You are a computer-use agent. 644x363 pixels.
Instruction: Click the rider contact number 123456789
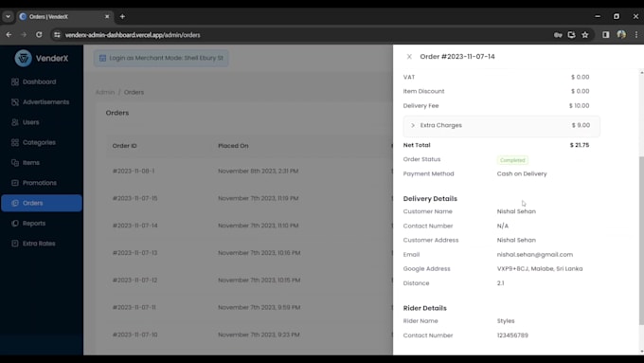[x=512, y=336]
